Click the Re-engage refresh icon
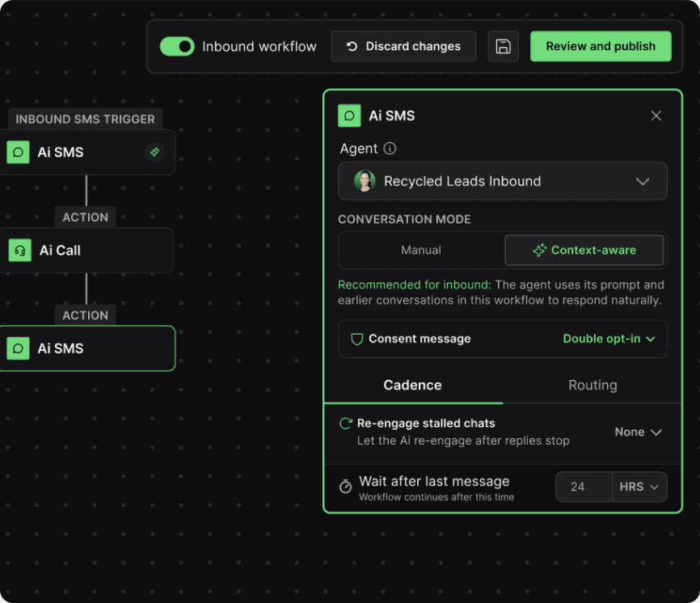This screenshot has height=603, width=700. point(345,423)
